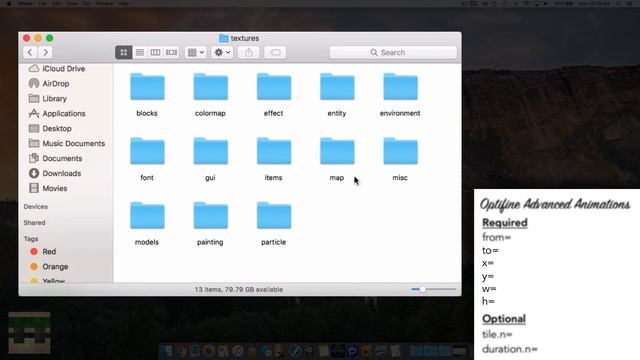Switch to cover flow view
Viewport: 640px width, 360px height.
171,52
